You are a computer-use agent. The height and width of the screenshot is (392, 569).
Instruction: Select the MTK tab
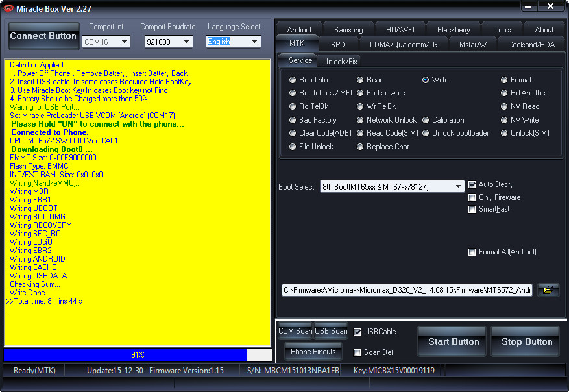[297, 43]
